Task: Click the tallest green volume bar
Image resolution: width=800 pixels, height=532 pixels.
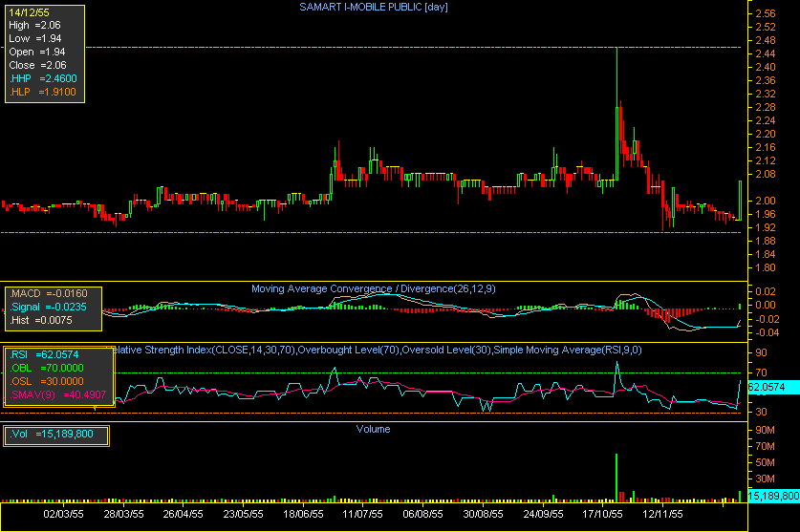Action: [x=616, y=478]
